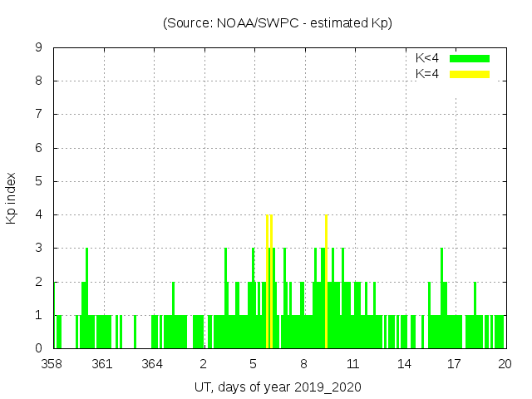Click the isolated yellow bar after day 9
The width and height of the screenshot is (532, 399).
click(x=326, y=283)
